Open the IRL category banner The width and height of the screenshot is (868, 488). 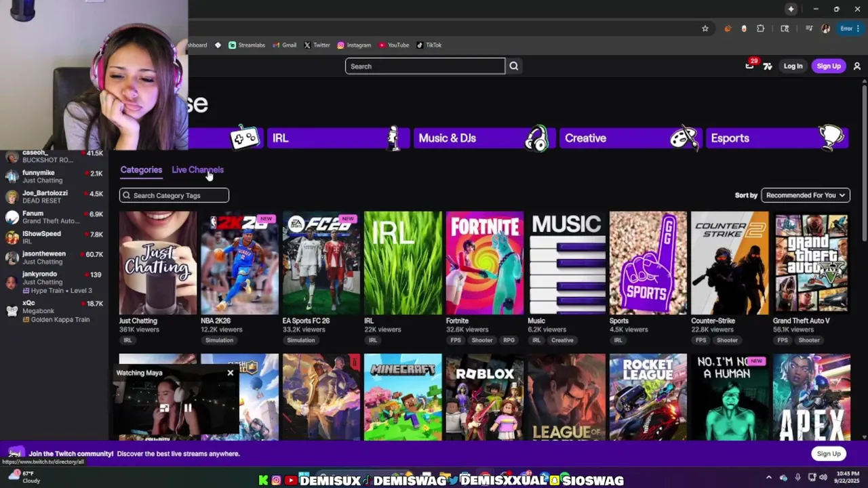[x=338, y=138]
